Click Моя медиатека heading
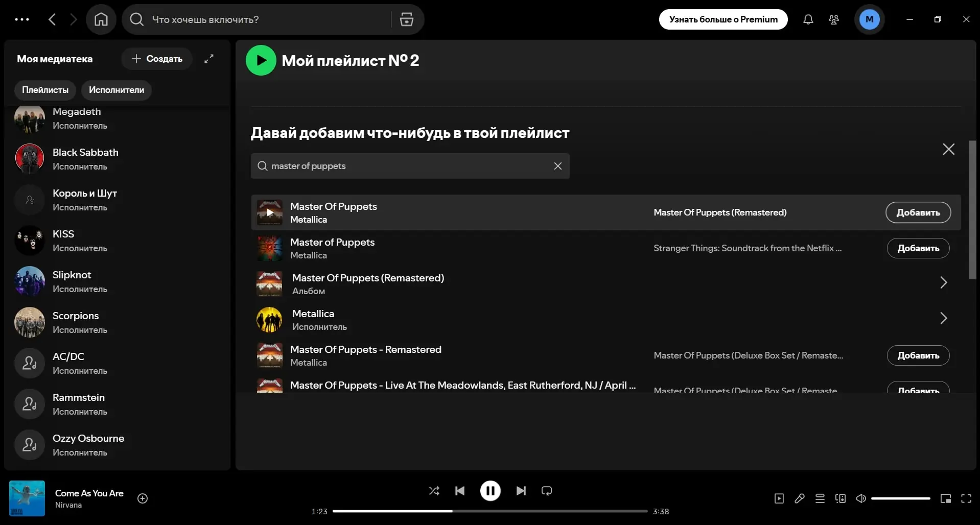 pos(55,59)
